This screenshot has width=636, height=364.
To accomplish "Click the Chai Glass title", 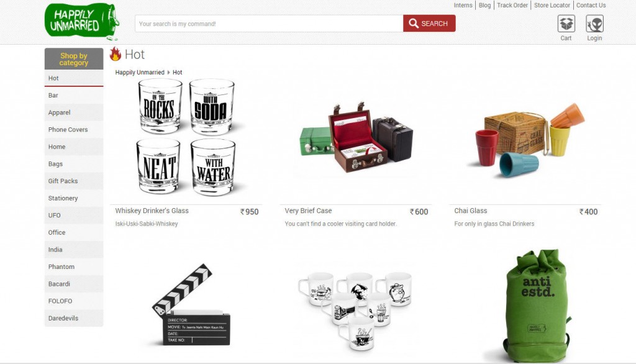I will click(471, 211).
